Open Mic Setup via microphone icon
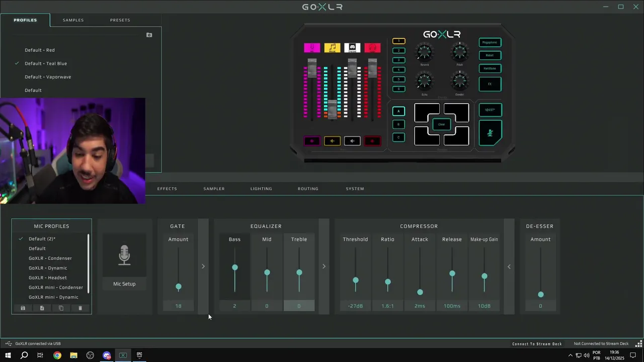The height and width of the screenshot is (362, 644). (x=124, y=255)
